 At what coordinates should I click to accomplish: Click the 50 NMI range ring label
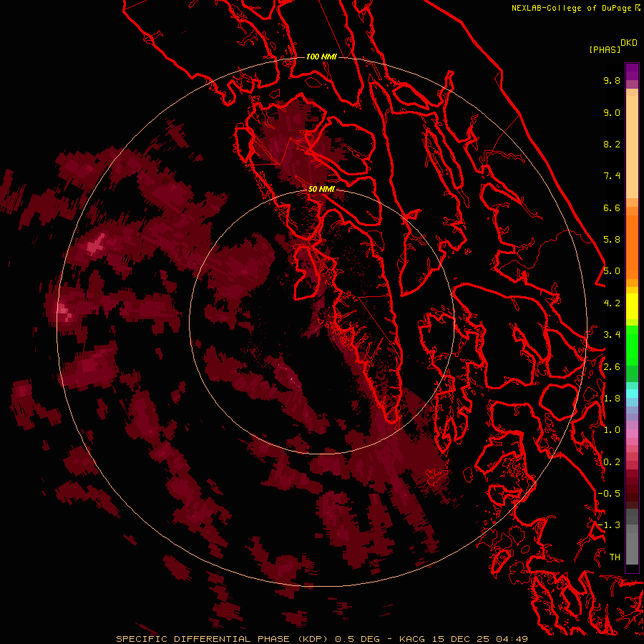coord(321,189)
